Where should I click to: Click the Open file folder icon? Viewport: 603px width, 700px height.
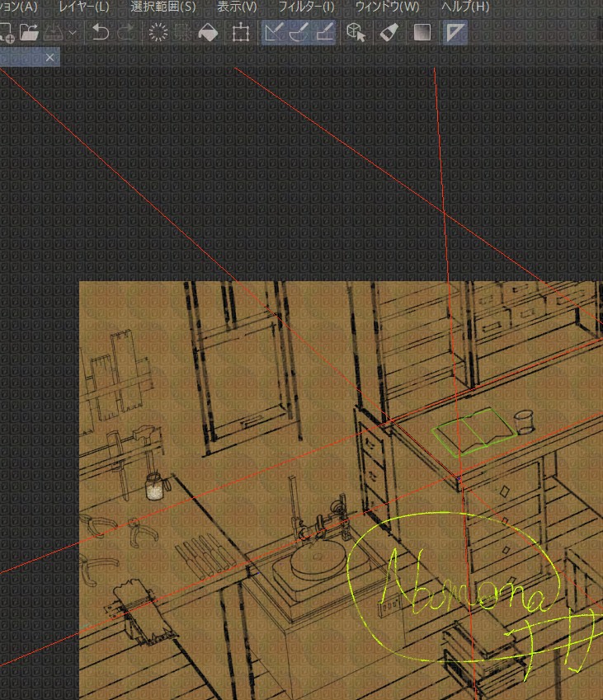[30, 33]
